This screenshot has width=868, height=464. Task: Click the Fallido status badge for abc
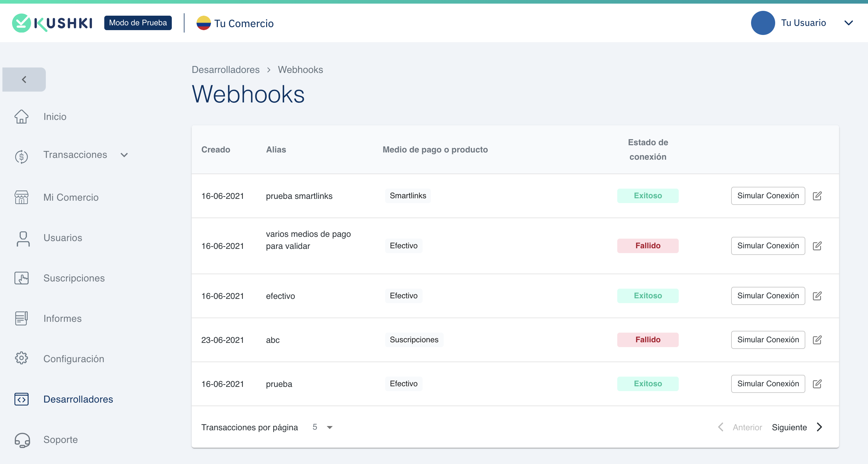[x=647, y=340]
